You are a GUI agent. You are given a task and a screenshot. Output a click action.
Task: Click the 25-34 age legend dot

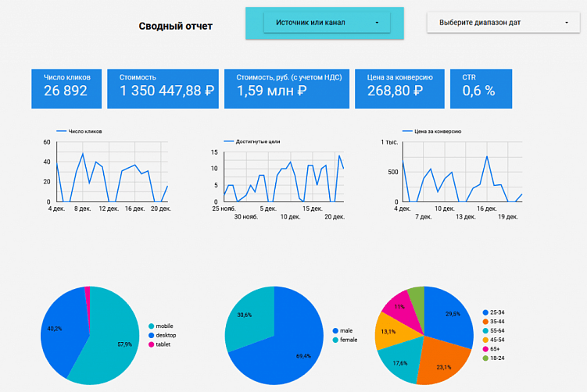point(485,312)
